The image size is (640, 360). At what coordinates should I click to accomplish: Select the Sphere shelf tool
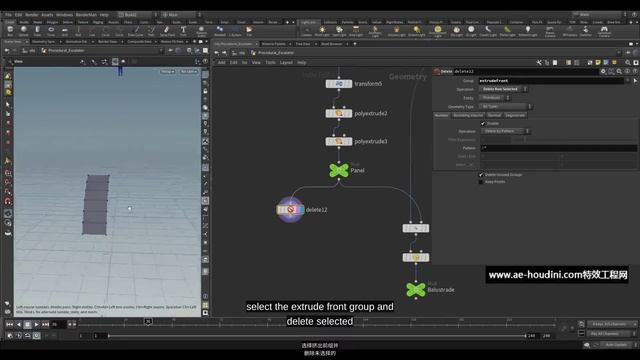(x=23, y=31)
